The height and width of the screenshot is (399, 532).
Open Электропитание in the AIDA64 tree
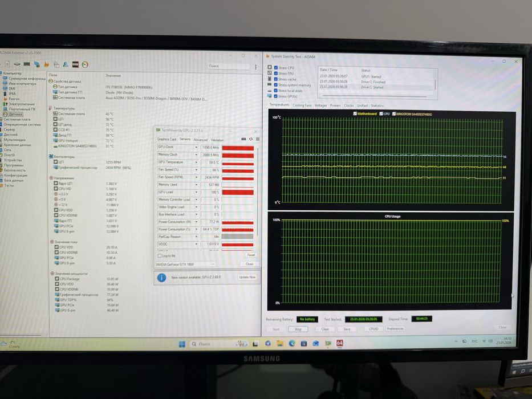tap(19, 104)
